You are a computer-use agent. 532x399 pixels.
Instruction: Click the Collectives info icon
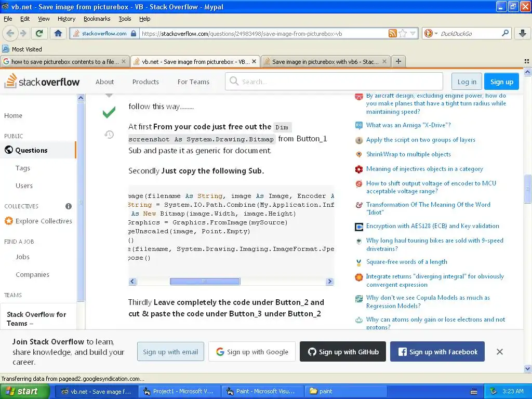tap(69, 206)
